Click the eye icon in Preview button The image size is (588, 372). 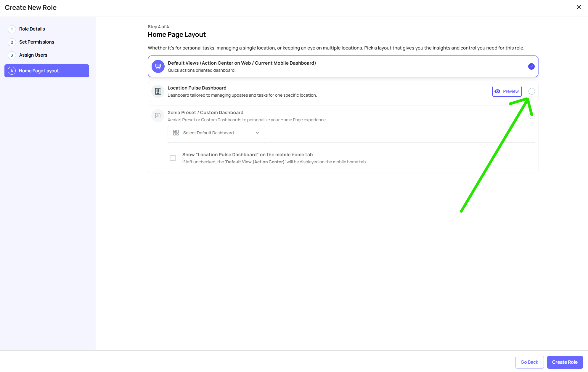497,91
